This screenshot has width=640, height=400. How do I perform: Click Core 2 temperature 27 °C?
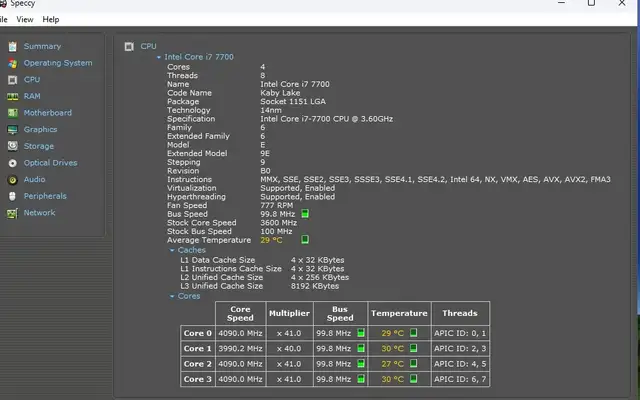click(x=392, y=364)
